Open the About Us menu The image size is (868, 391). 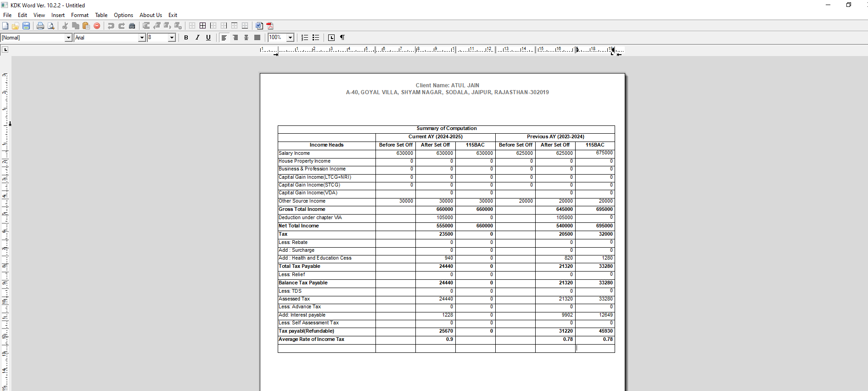click(x=151, y=15)
